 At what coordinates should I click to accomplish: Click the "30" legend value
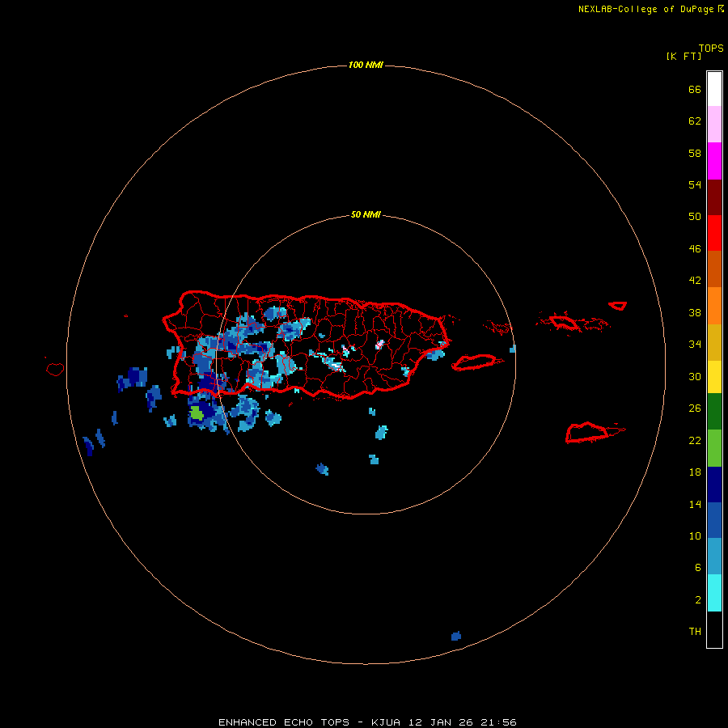tap(695, 376)
